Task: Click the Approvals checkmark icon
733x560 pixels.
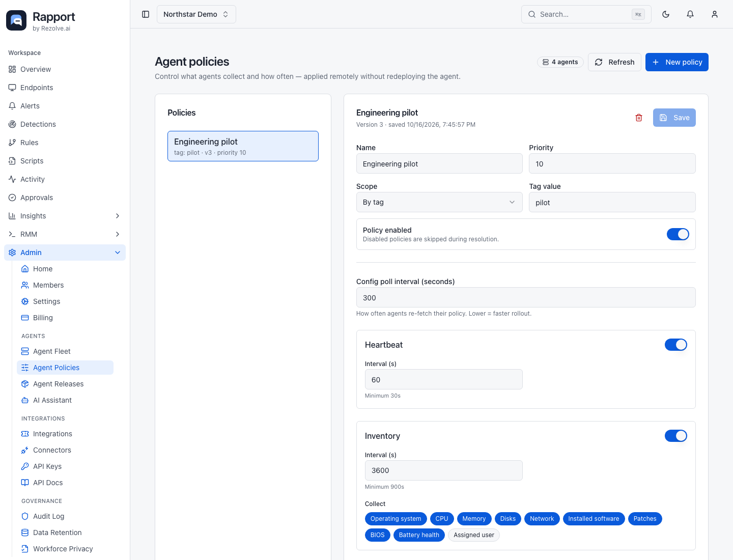Action: (12, 198)
